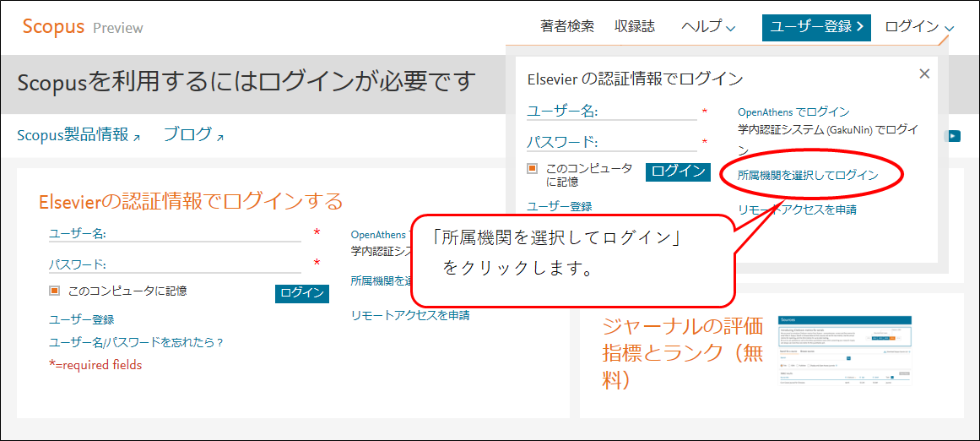This screenshot has height=441, width=980.
Task: Click リモートアクセスを申請 in main form
Action: pyautogui.click(x=410, y=315)
